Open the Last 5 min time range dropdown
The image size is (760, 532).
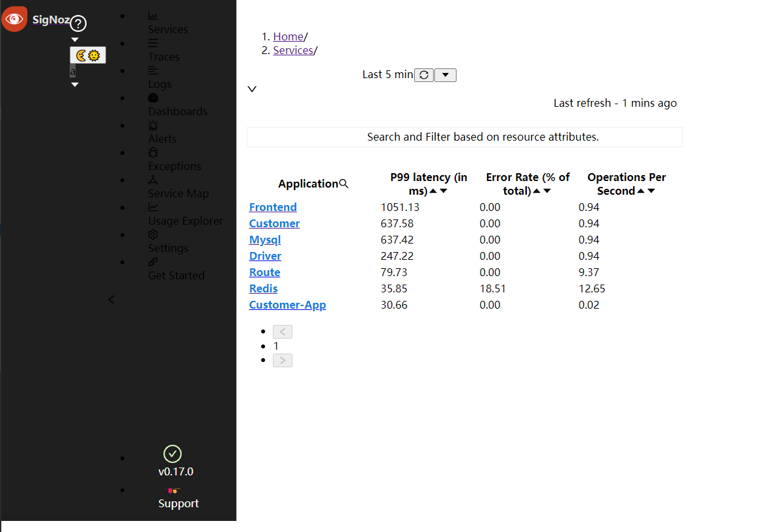pyautogui.click(x=445, y=75)
